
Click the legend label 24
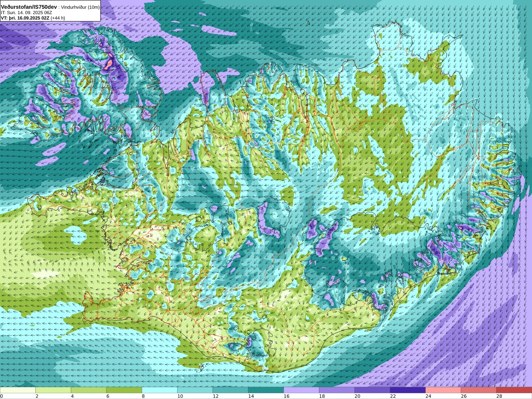428,396
